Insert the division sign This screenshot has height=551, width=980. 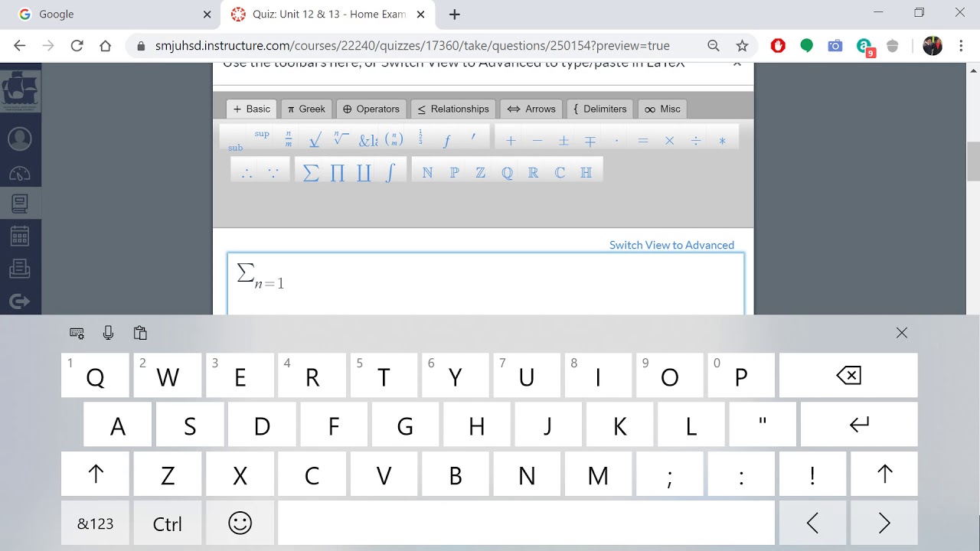pos(696,141)
